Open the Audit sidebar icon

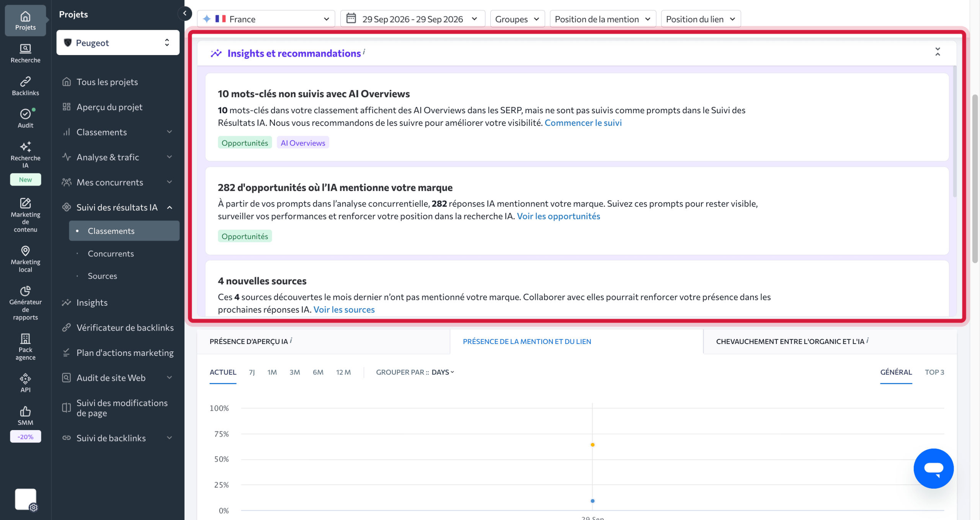click(x=25, y=119)
